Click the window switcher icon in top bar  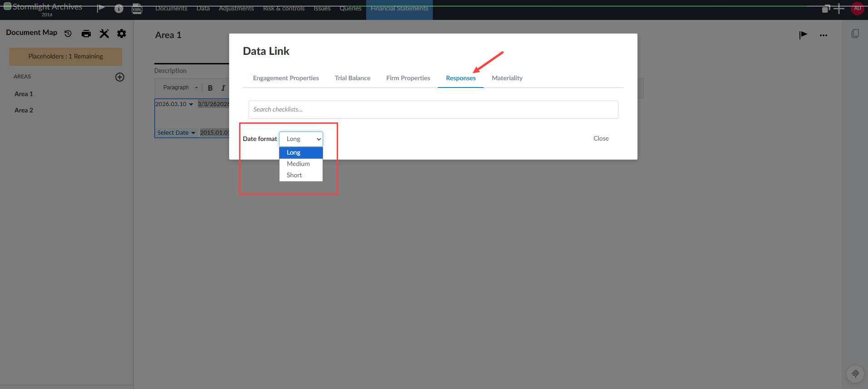pyautogui.click(x=826, y=9)
